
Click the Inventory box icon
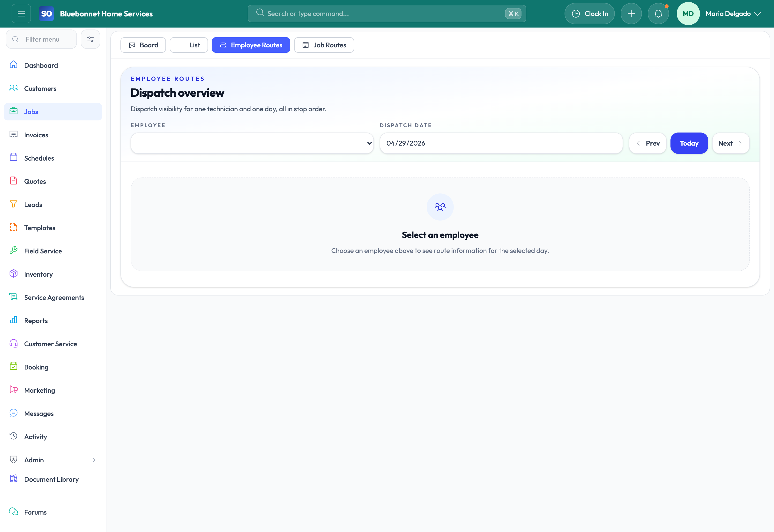click(x=14, y=274)
